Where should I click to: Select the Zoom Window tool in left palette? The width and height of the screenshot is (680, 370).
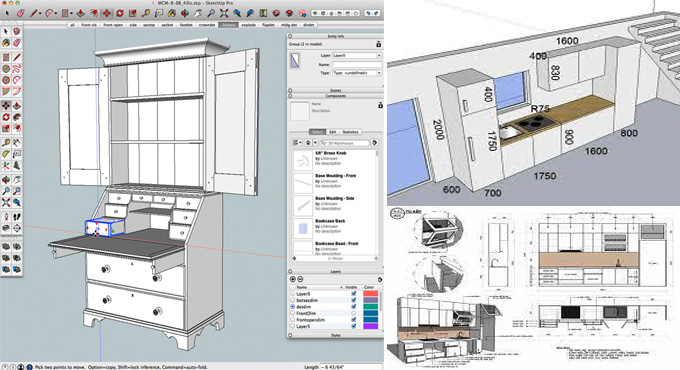[x=16, y=191]
